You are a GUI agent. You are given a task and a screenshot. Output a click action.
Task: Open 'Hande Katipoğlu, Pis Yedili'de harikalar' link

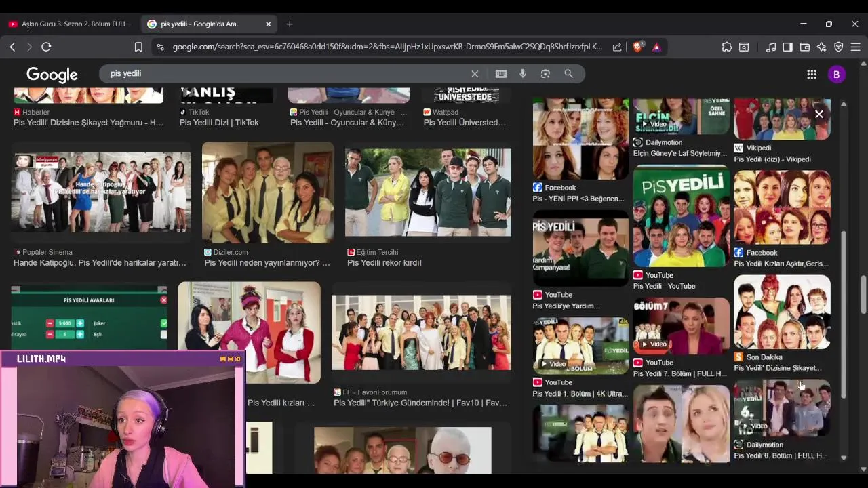coord(100,263)
